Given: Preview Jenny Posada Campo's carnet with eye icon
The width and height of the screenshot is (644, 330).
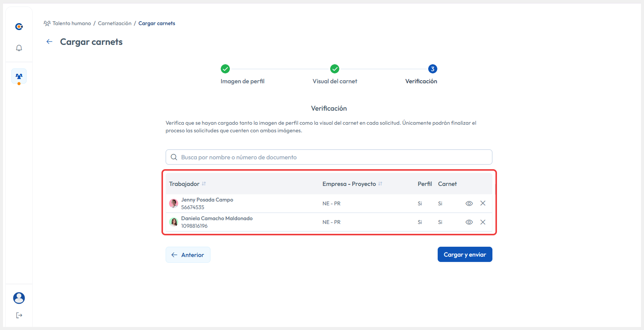Looking at the screenshot, I should (x=469, y=203).
